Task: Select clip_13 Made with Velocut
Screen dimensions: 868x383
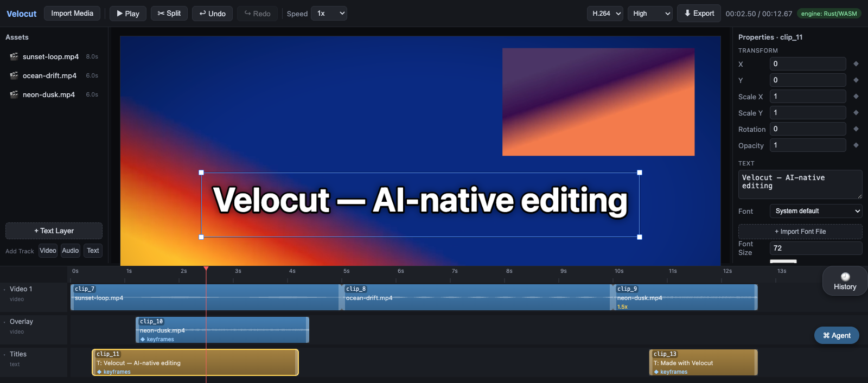Action: 704,362
